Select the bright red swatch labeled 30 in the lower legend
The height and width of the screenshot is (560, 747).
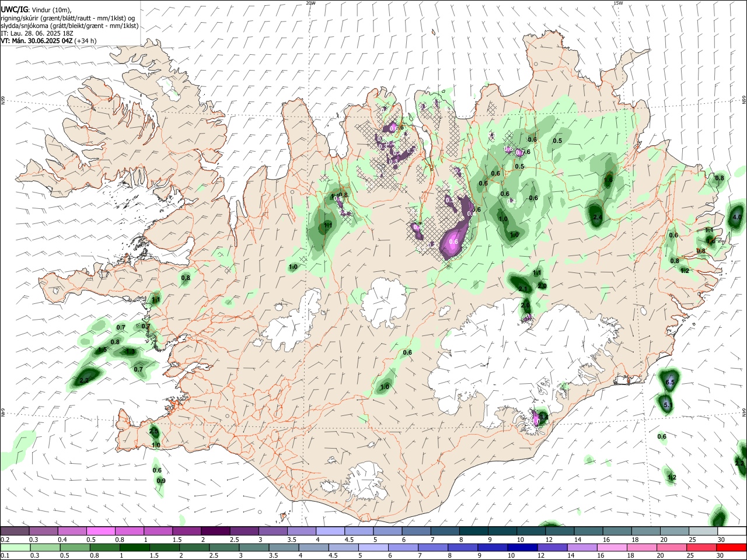(x=731, y=547)
